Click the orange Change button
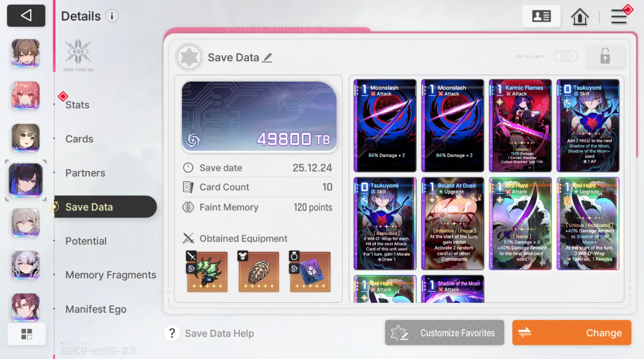The height and width of the screenshot is (359, 644). 572,333
